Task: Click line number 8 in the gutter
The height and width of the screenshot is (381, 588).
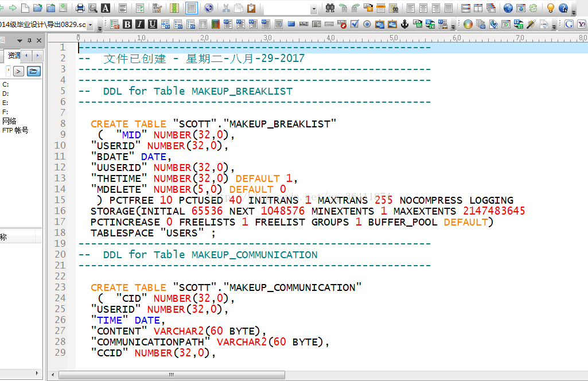Action: tap(63, 124)
